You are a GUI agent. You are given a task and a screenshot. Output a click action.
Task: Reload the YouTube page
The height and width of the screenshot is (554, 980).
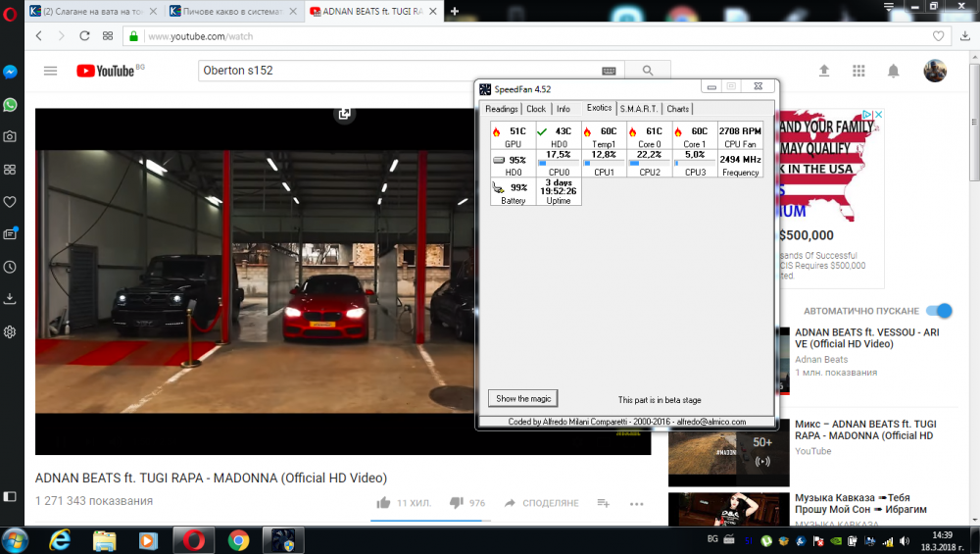pos(84,36)
